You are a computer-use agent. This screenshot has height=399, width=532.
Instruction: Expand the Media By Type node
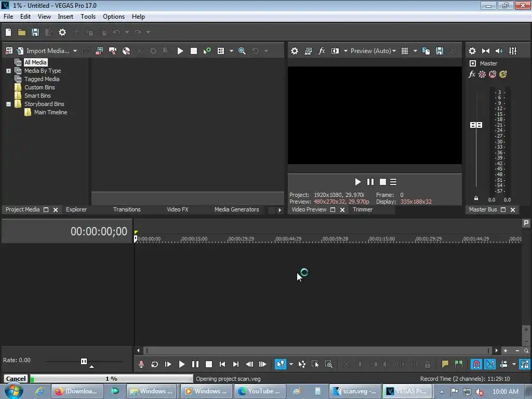click(8, 71)
